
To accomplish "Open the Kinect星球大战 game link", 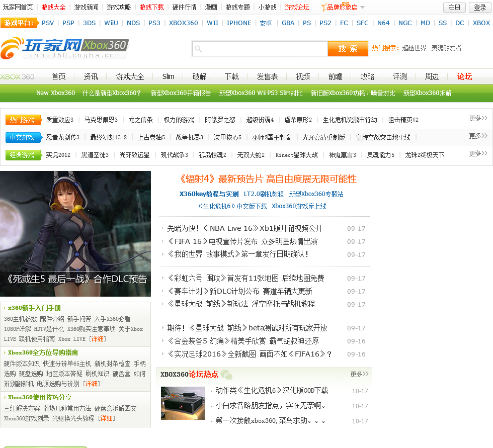I will pyautogui.click(x=296, y=155).
